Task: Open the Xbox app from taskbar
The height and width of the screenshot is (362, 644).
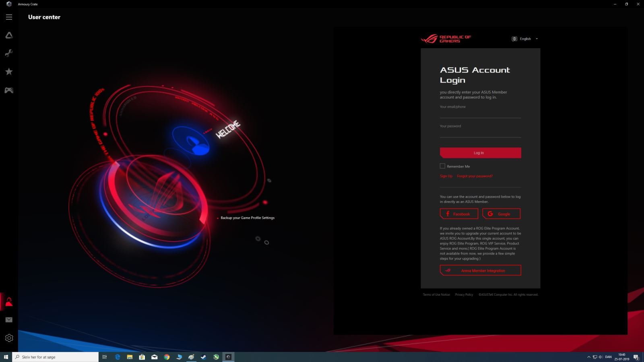Action: click(216, 357)
